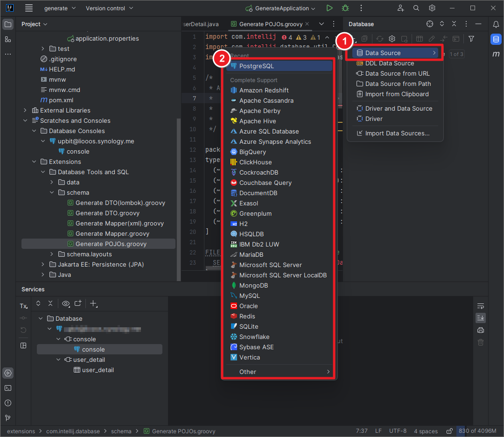Choose MySQL in the data source list
Image resolution: width=504 pixels, height=437 pixels.
point(279,296)
